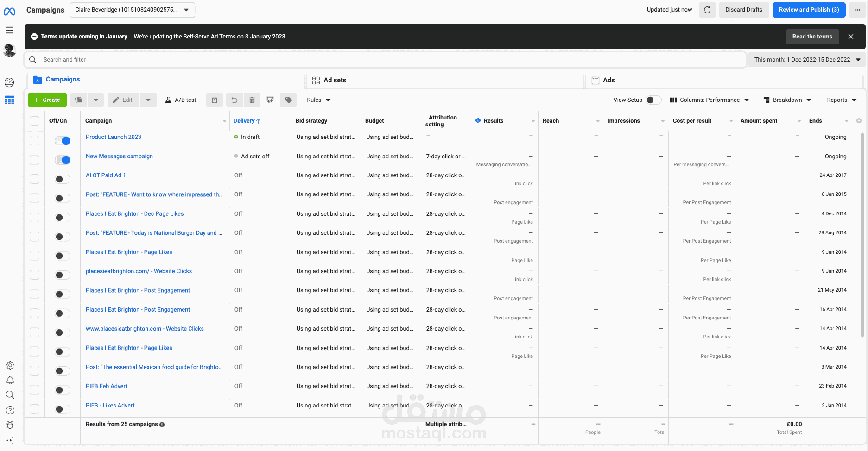Close the terms update banner
Viewport: 868px width, 451px height.
pyautogui.click(x=851, y=37)
